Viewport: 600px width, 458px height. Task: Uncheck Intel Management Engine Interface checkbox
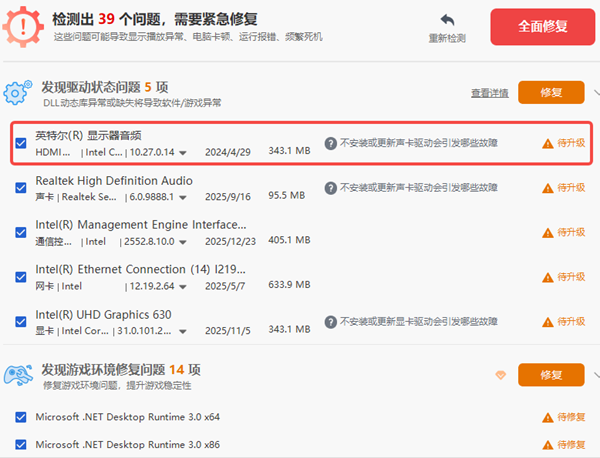21,233
